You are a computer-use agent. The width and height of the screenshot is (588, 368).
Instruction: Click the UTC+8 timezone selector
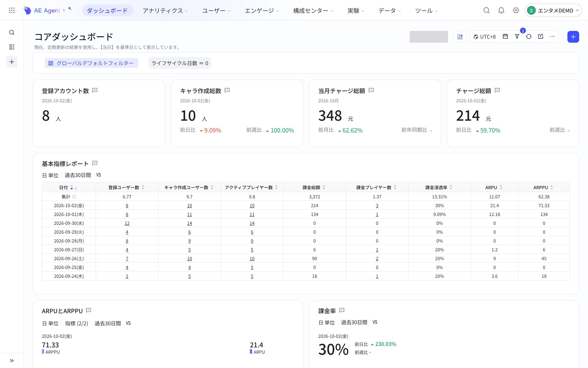click(485, 37)
